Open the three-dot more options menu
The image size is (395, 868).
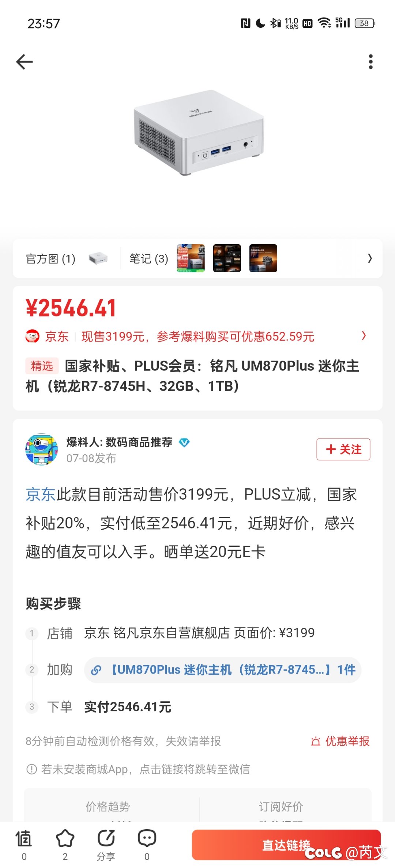coord(370,62)
